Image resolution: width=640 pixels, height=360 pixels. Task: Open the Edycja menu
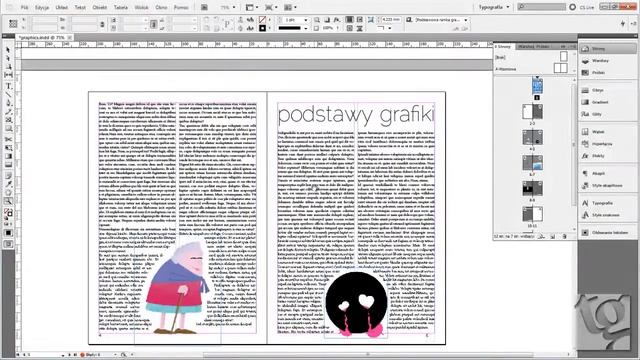click(x=42, y=7)
